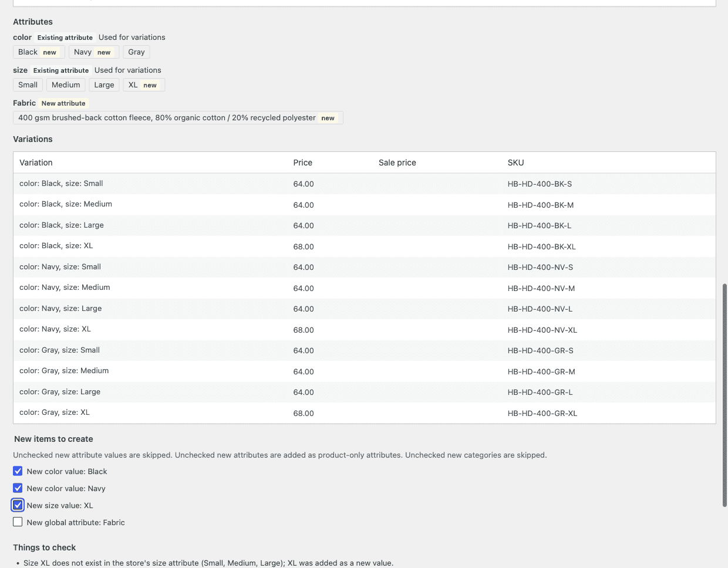Enable New global attribute: Fabric checkbox
The width and height of the screenshot is (728, 568).
(x=18, y=522)
